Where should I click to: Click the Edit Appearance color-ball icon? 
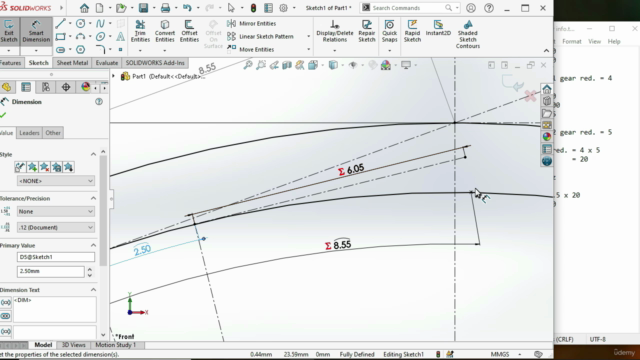(385, 65)
